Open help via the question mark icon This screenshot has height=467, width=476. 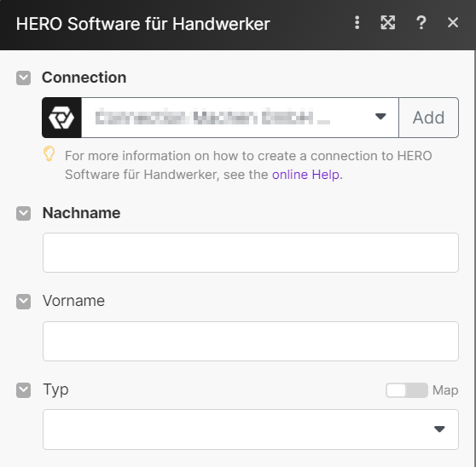point(421,23)
